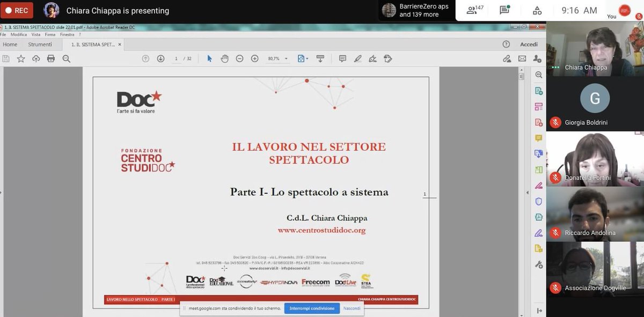Click the presenter avatar beside REC

51,10
